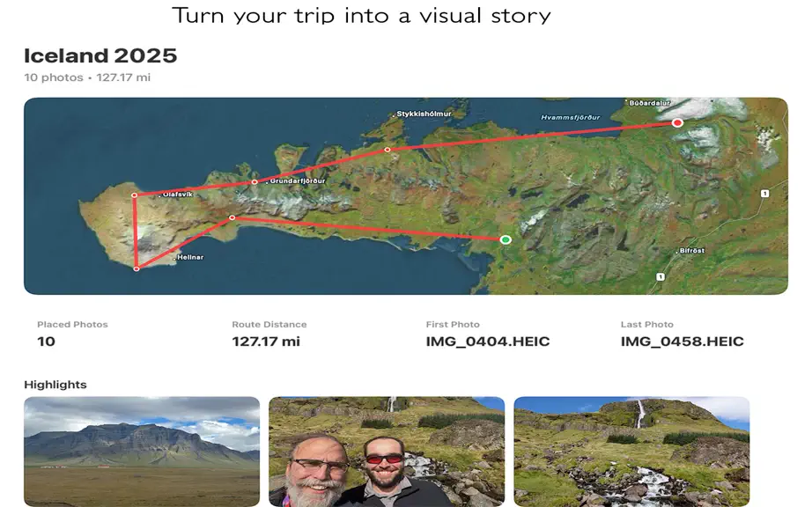Select the southwest waypoint left of Hellnar
The width and height of the screenshot is (812, 507).
point(137,268)
